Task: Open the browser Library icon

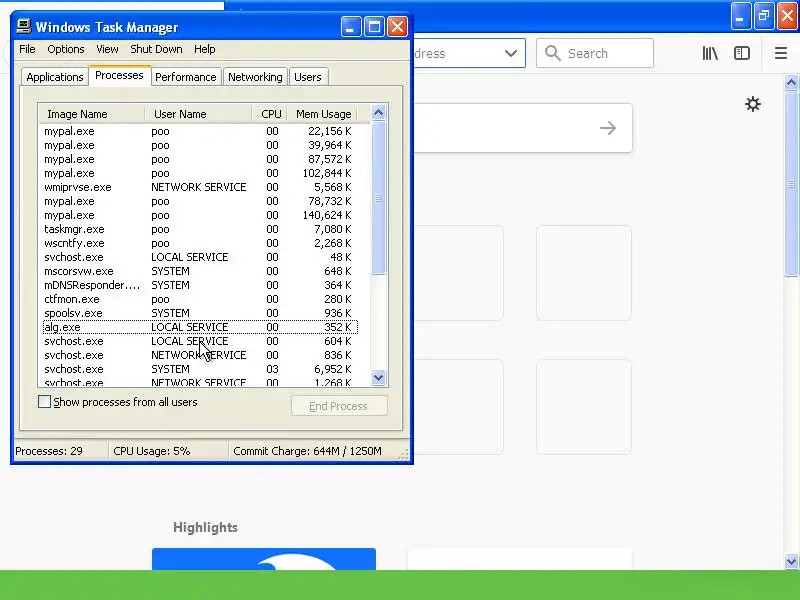Action: (710, 53)
